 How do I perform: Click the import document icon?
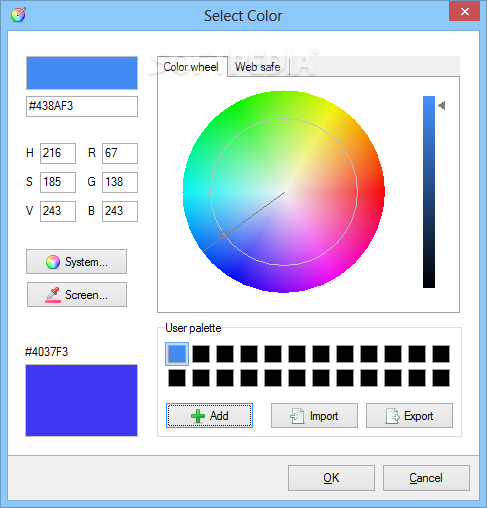(x=297, y=416)
